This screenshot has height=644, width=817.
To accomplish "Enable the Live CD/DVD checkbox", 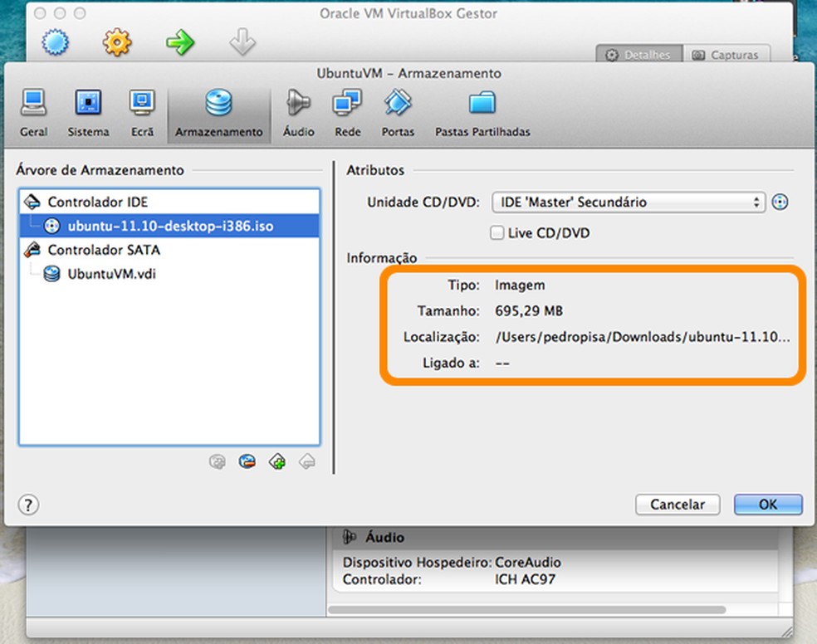I will coord(497,232).
